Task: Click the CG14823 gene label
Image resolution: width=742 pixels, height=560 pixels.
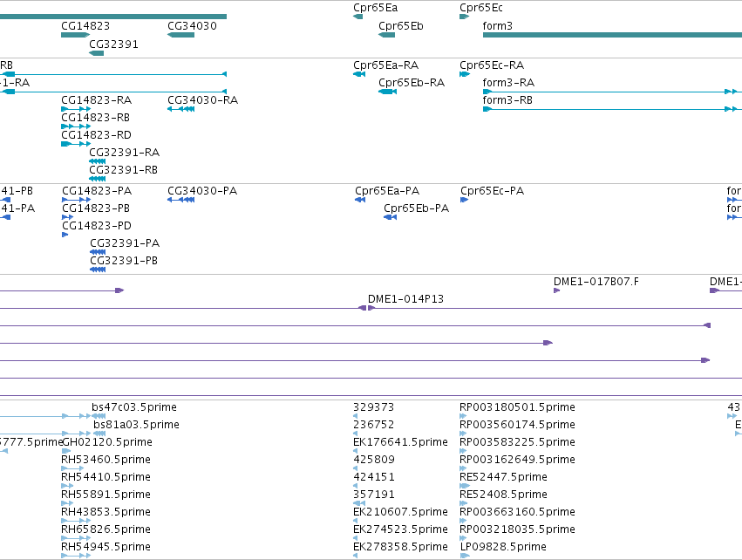Action: [85, 26]
